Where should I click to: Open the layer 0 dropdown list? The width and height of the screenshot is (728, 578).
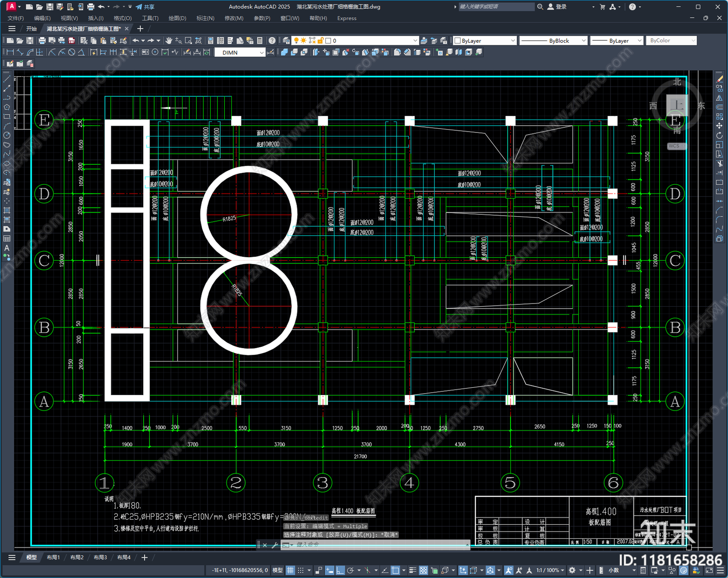415,41
